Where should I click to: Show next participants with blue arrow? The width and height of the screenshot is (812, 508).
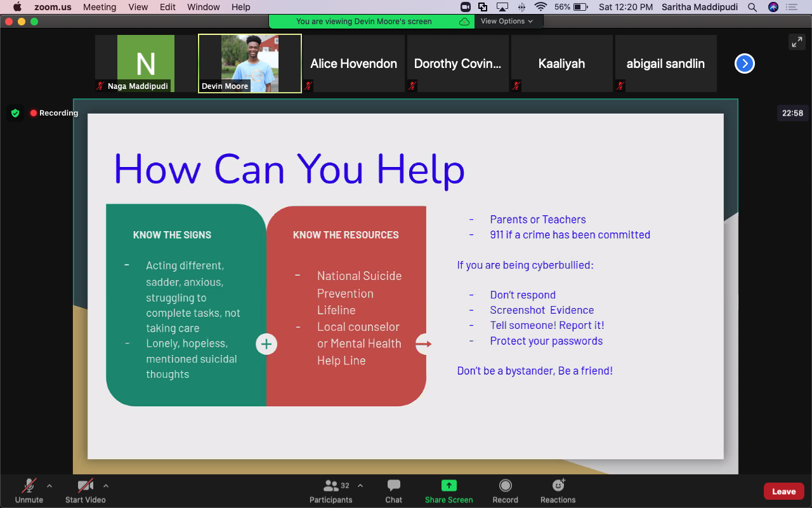745,63
